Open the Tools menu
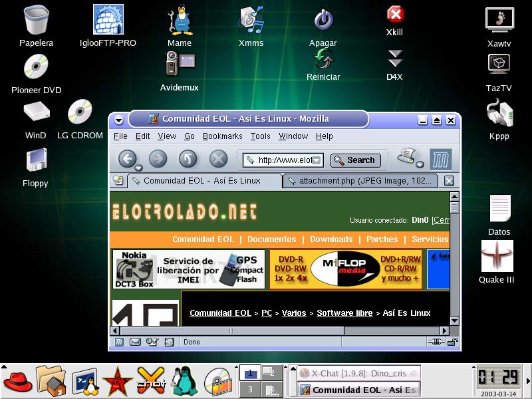 coord(260,136)
